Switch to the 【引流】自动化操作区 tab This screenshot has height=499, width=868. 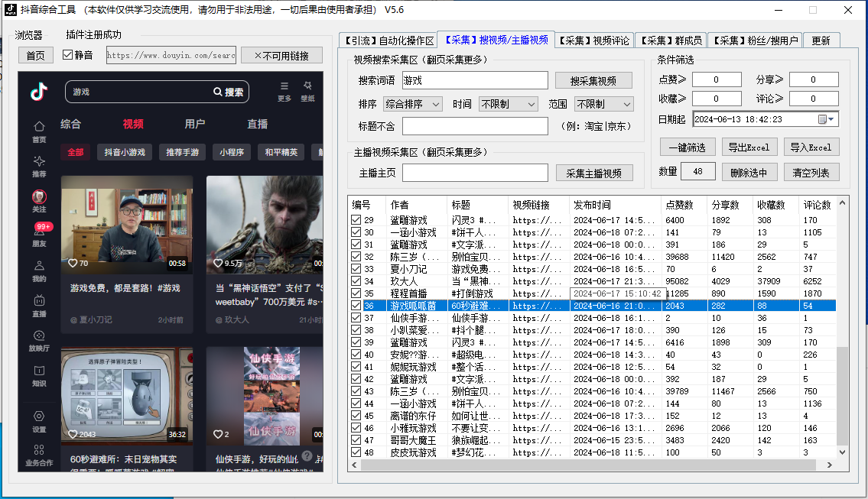[x=388, y=41]
